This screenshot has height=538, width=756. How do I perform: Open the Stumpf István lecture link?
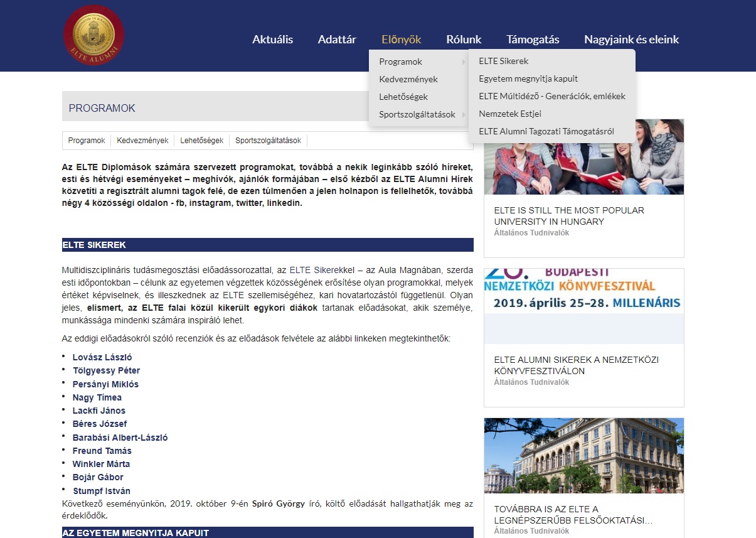click(x=102, y=491)
